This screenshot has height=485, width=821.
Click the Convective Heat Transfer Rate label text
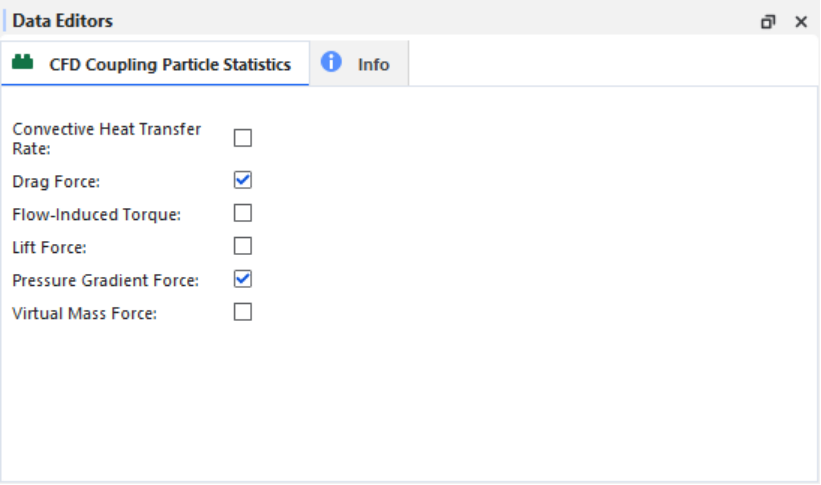(x=107, y=139)
